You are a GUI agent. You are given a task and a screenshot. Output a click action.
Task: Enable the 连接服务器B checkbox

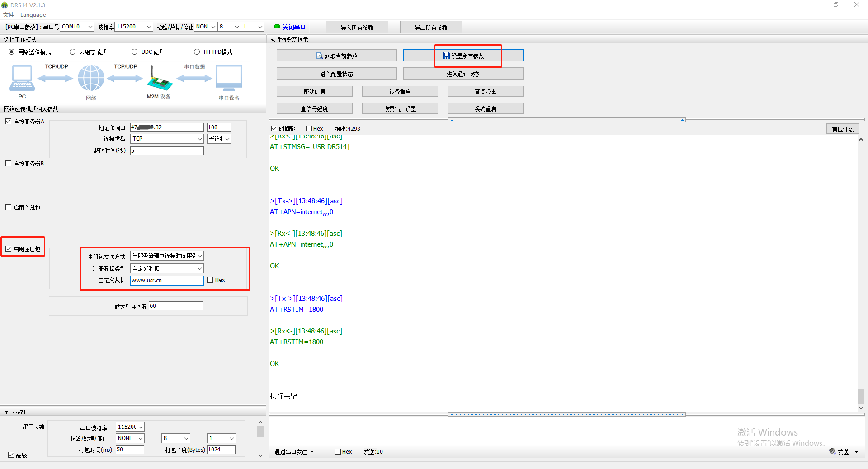pyautogui.click(x=9, y=164)
